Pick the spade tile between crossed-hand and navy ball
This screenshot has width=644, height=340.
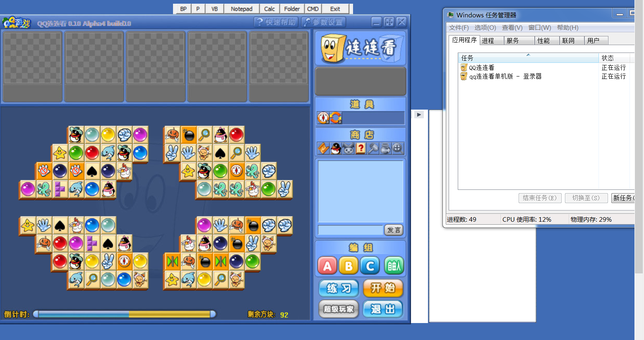click(92, 171)
